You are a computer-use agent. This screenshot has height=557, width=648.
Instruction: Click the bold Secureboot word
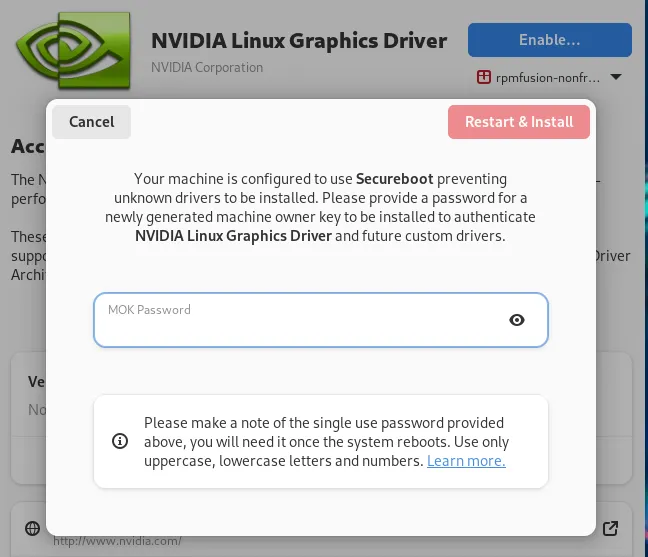[395, 179]
